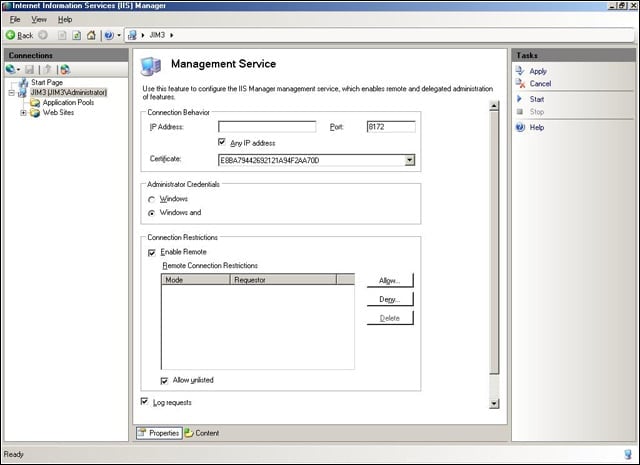Click the Delete connection icon in Connections

tap(65, 70)
